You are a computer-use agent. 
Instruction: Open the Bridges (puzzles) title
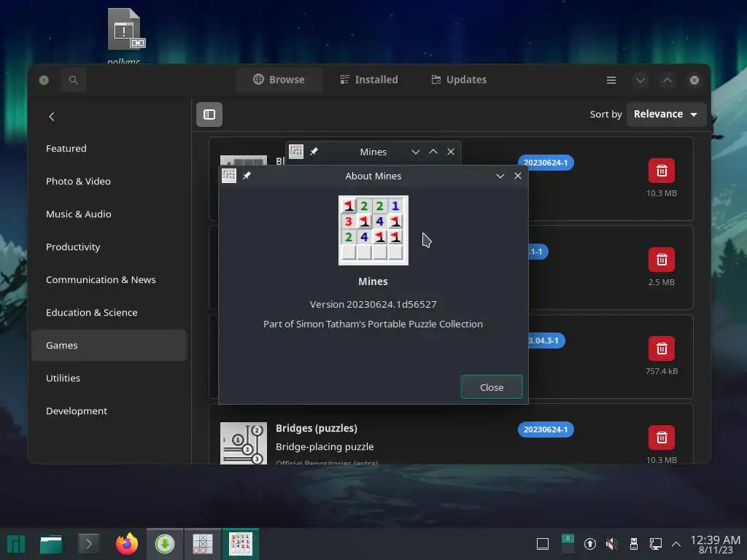(317, 428)
